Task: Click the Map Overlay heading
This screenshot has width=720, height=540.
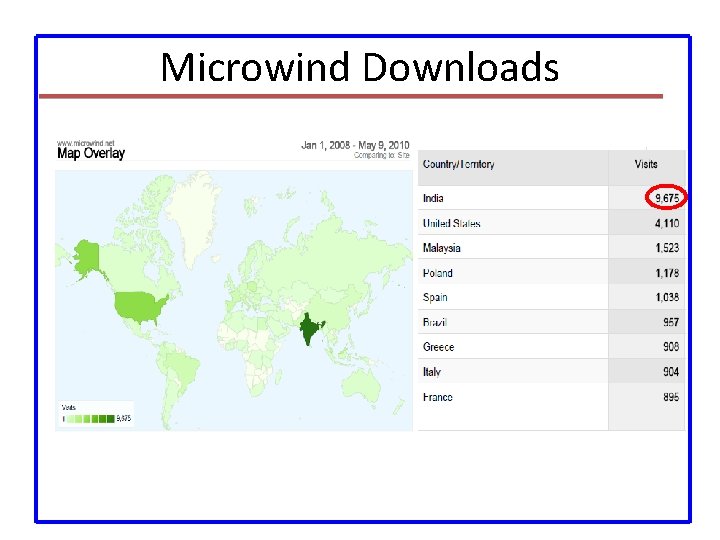Action: (91, 153)
